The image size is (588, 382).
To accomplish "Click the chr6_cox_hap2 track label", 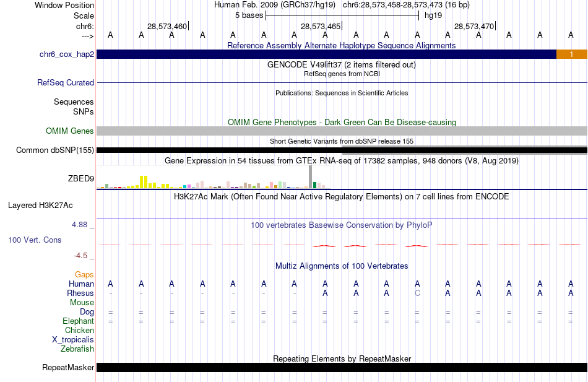I will click(x=67, y=54).
